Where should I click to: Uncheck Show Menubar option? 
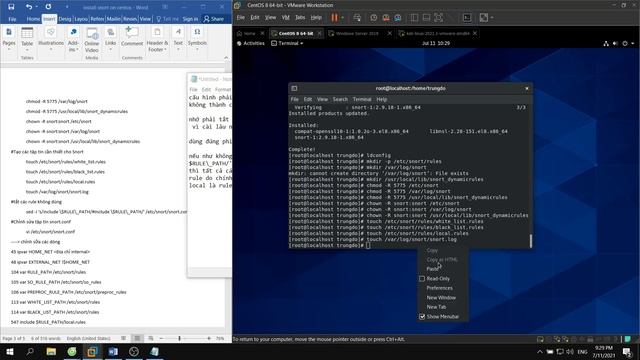click(x=422, y=317)
